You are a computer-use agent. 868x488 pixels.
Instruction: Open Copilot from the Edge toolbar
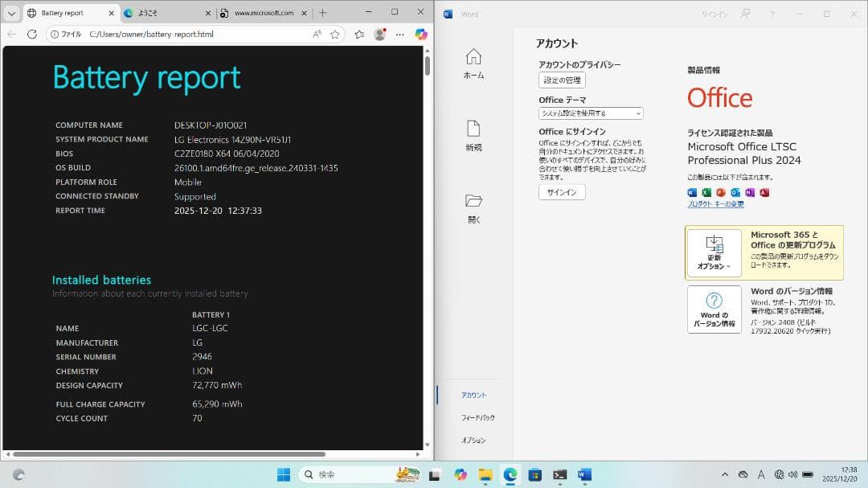(x=420, y=34)
